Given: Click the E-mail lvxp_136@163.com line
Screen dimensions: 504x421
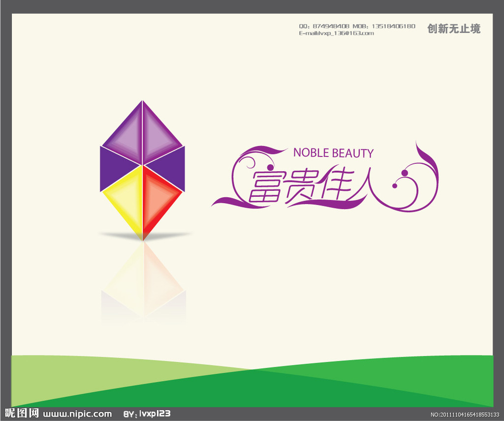Looking at the screenshot, I should click(x=336, y=33).
